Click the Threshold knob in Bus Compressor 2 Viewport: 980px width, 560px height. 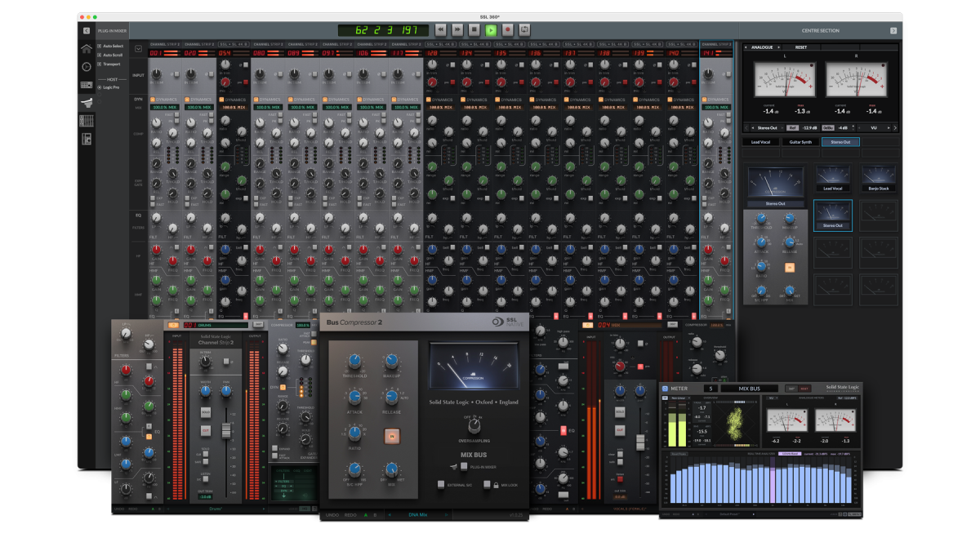pos(354,362)
